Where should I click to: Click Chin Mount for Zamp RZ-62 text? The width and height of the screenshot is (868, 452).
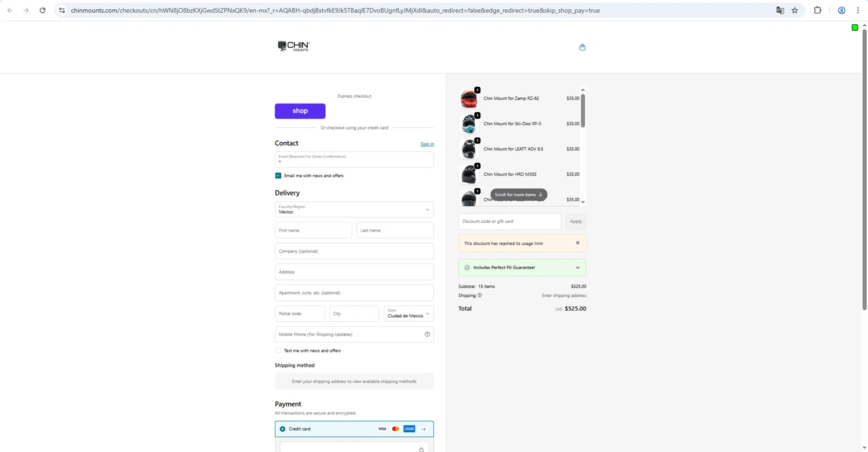click(511, 98)
